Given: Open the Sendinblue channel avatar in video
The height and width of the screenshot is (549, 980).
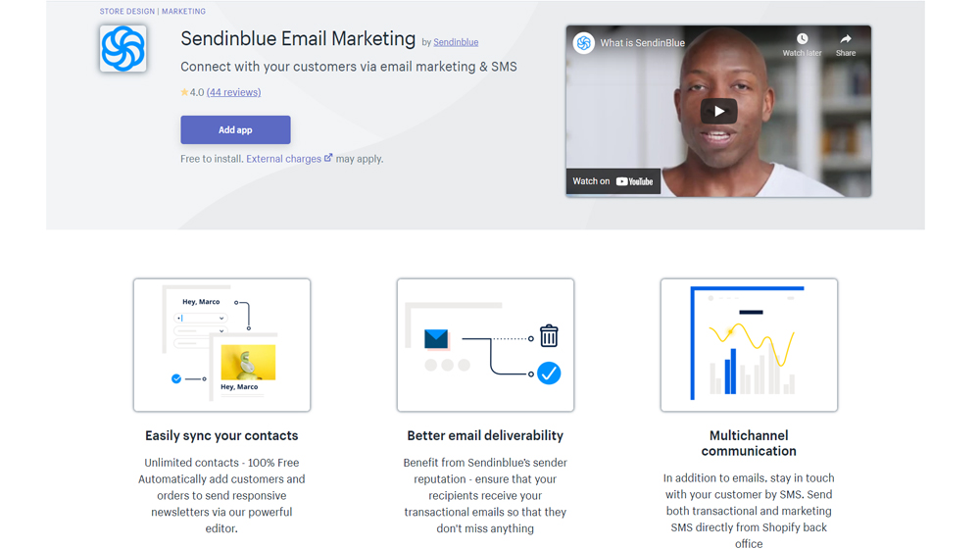Looking at the screenshot, I should (x=584, y=42).
